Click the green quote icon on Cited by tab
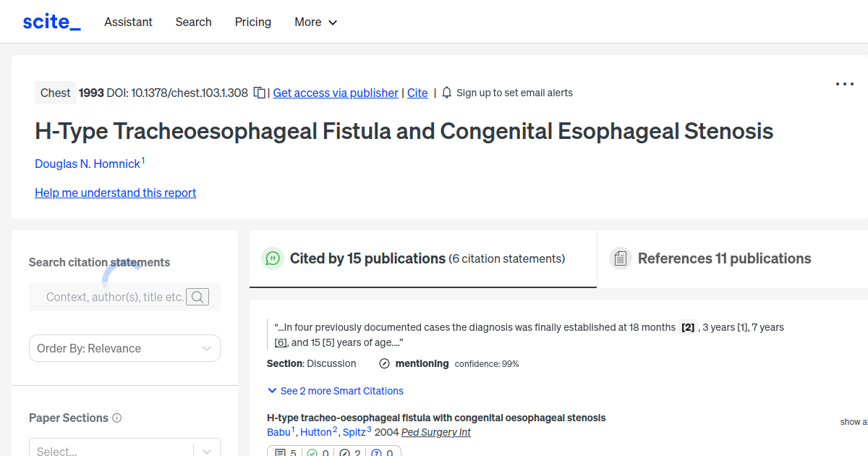Image resolution: width=868 pixels, height=456 pixels. coord(273,258)
